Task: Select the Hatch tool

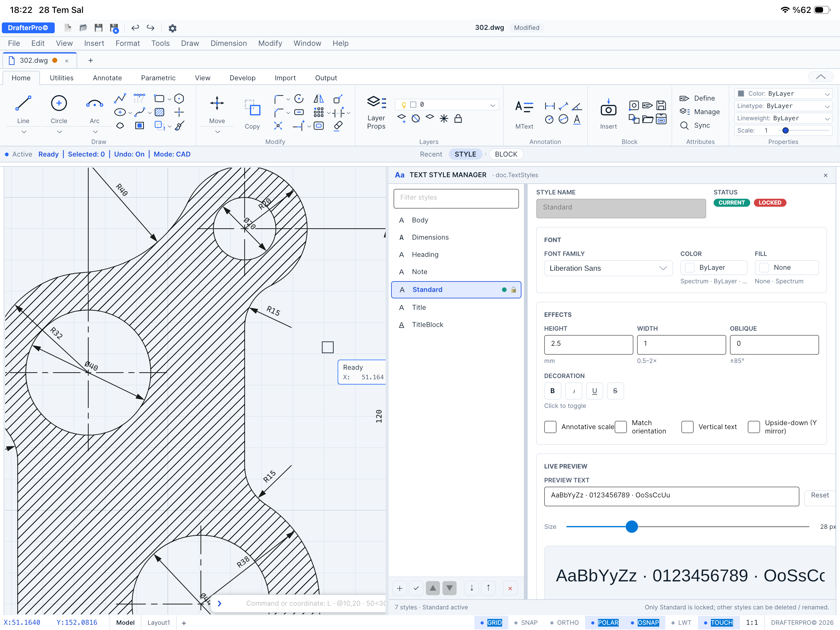Action: pyautogui.click(x=160, y=112)
